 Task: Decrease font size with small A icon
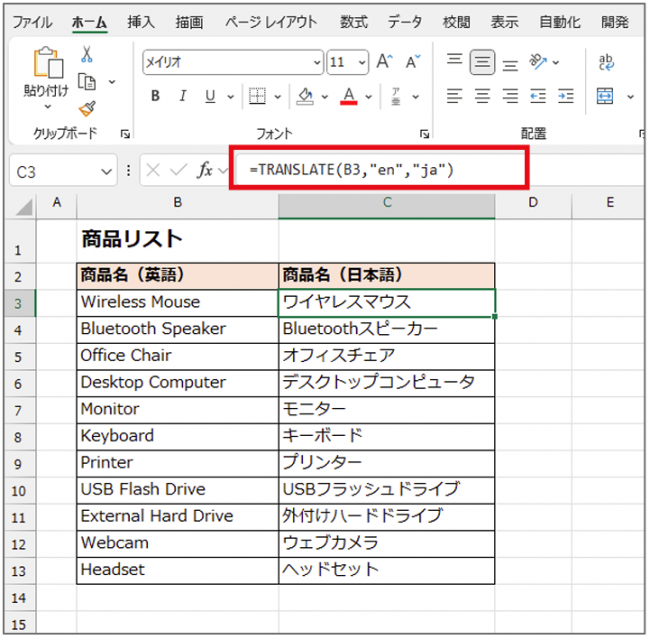point(412,62)
